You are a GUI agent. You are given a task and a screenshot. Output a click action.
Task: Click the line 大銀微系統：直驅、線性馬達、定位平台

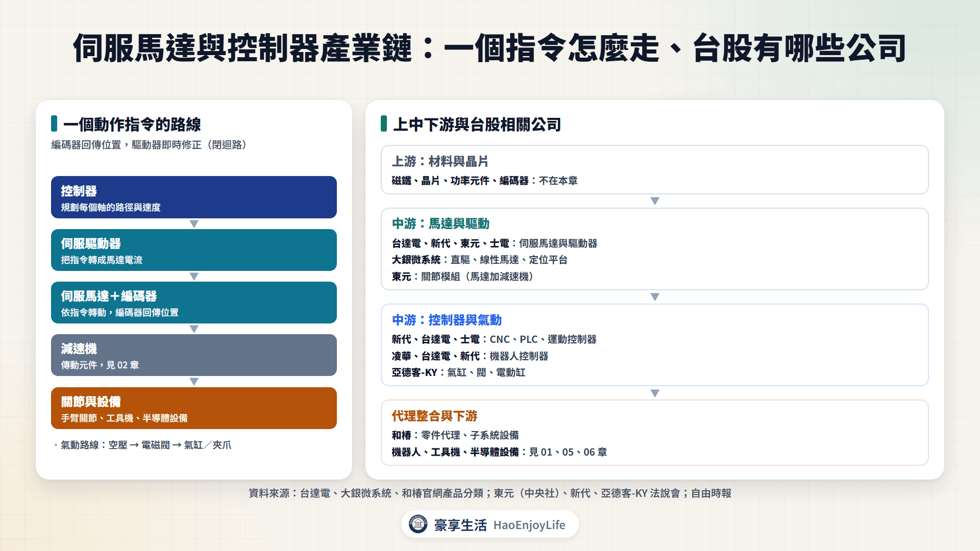point(479,260)
